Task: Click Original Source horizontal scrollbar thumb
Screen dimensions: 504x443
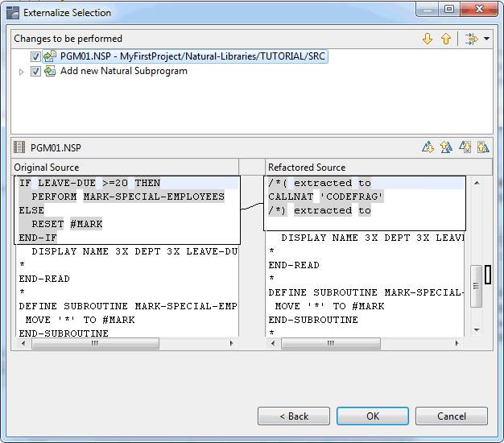Action: click(95, 343)
